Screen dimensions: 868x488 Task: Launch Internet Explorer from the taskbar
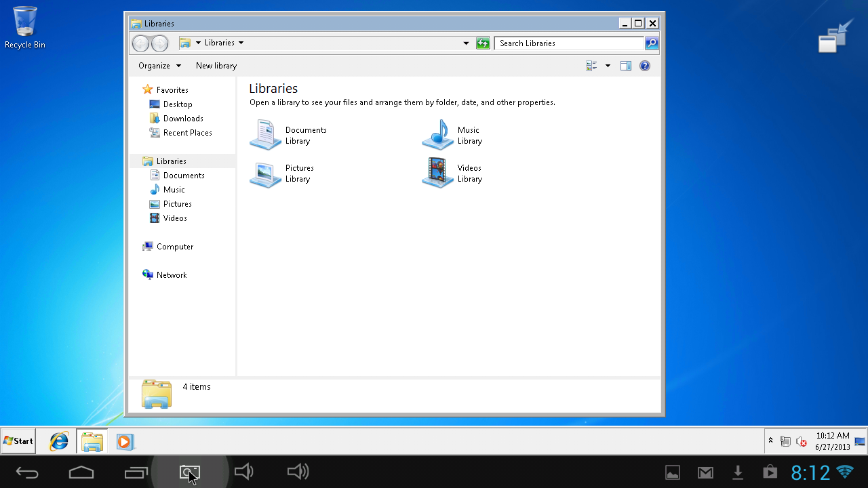coord(59,441)
